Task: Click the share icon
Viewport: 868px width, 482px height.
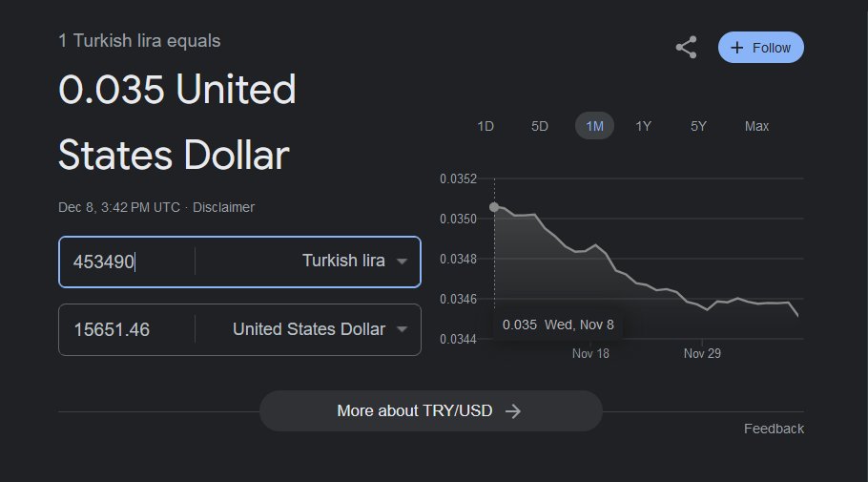Action: click(x=687, y=47)
